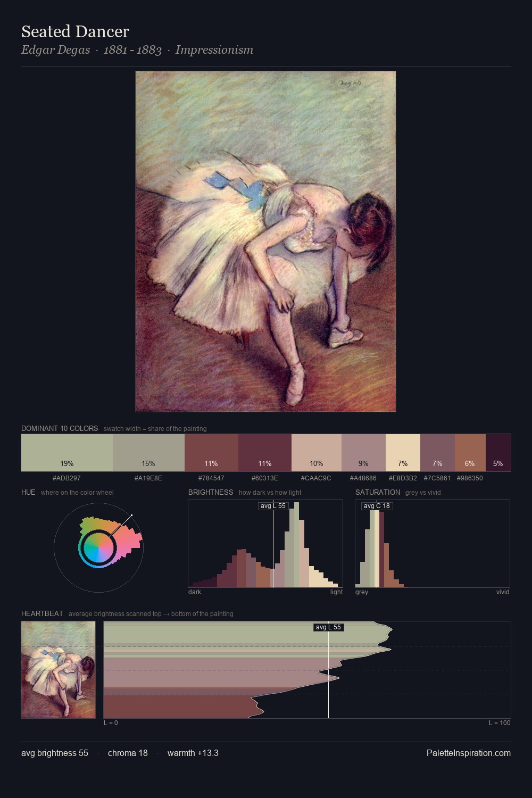532x798 pixels.
Task: Click 'avg L 55' in the brightness histogram
Action: tap(273, 506)
